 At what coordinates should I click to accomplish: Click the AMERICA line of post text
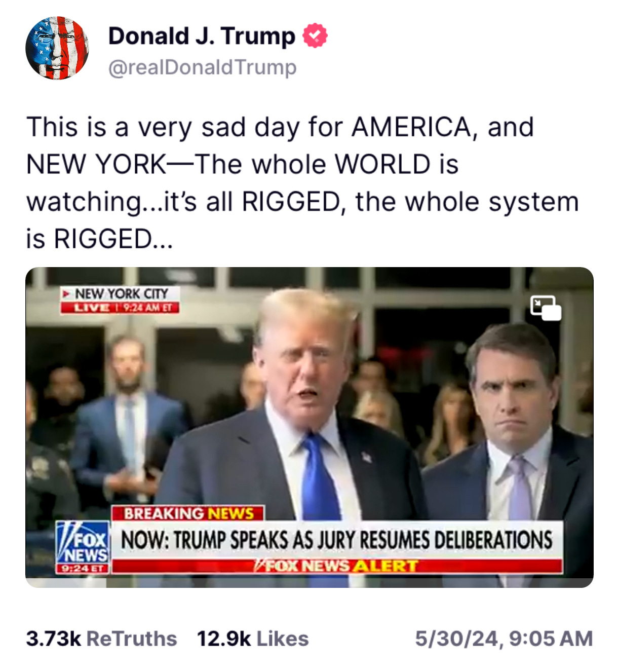tap(280, 127)
